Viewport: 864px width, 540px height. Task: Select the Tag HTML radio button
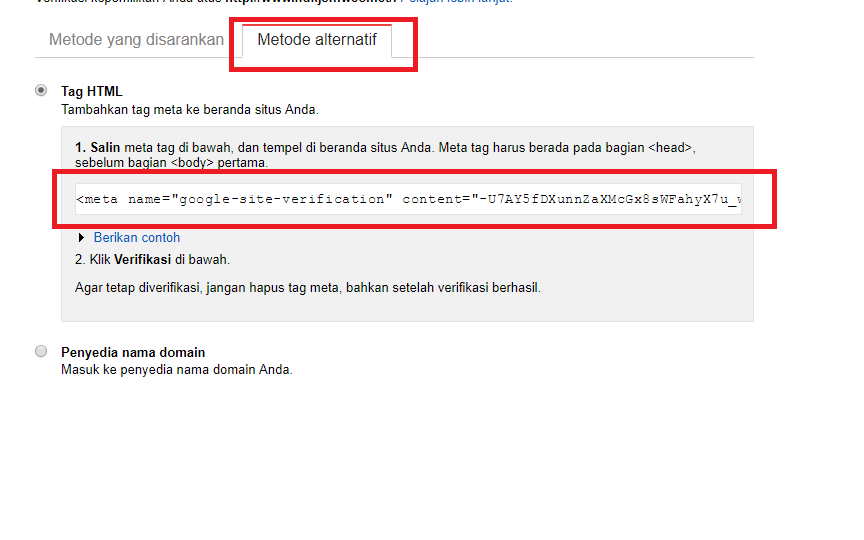click(x=41, y=90)
